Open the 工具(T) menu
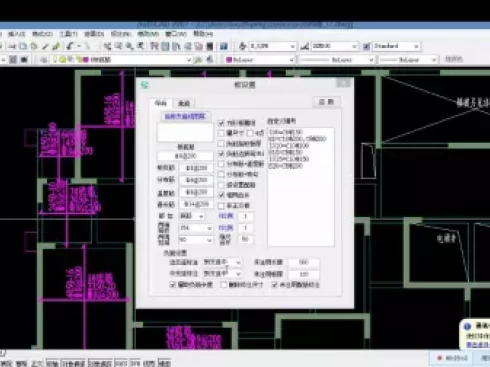This screenshot has width=490, height=367. tap(69, 34)
